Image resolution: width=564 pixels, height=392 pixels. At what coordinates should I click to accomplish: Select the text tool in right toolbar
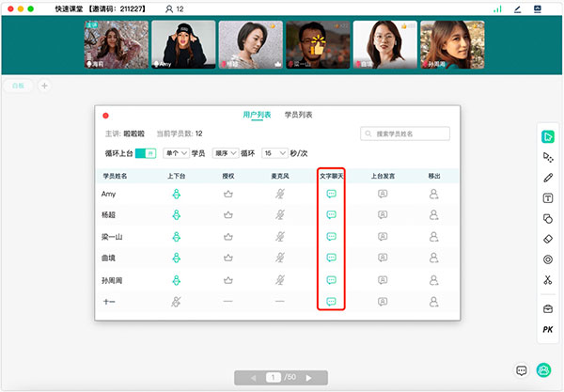click(x=547, y=198)
